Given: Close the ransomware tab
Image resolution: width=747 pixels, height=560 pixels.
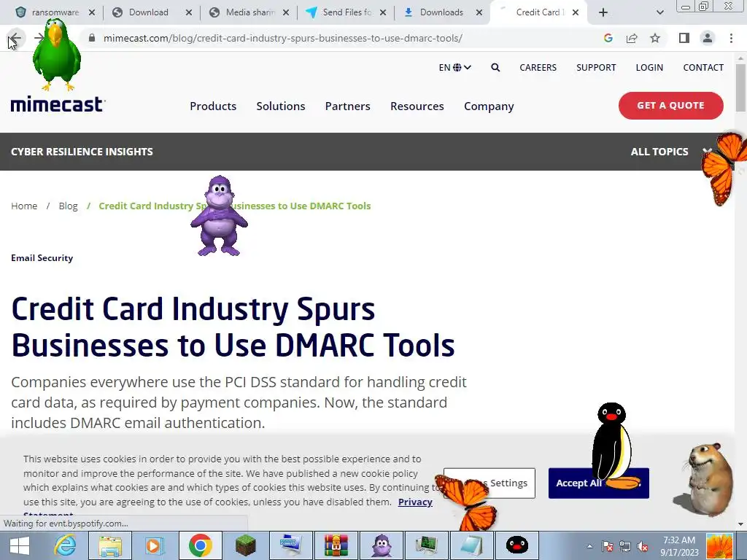Looking at the screenshot, I should pyautogui.click(x=92, y=12).
